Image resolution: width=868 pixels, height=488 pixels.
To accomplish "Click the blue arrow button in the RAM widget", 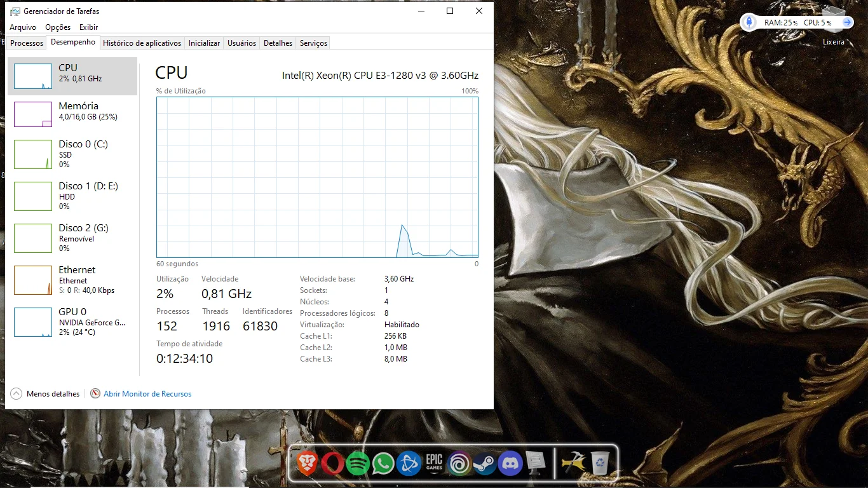I will click(x=847, y=22).
